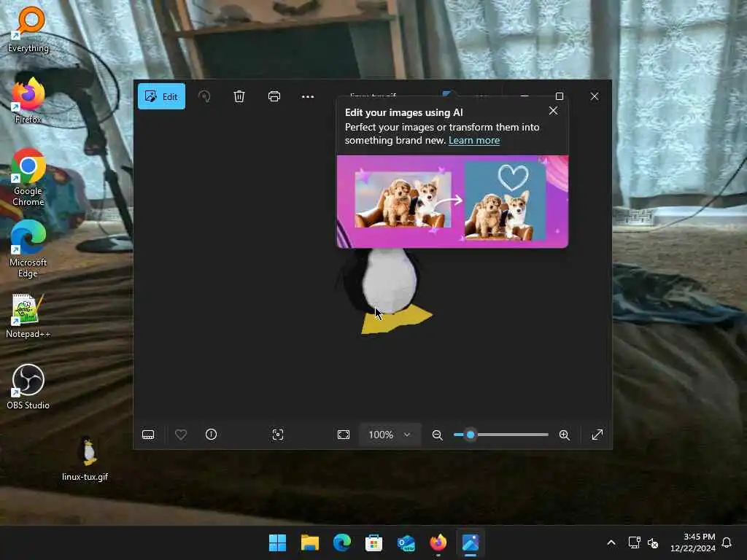Print the image with the printer icon

point(274,97)
